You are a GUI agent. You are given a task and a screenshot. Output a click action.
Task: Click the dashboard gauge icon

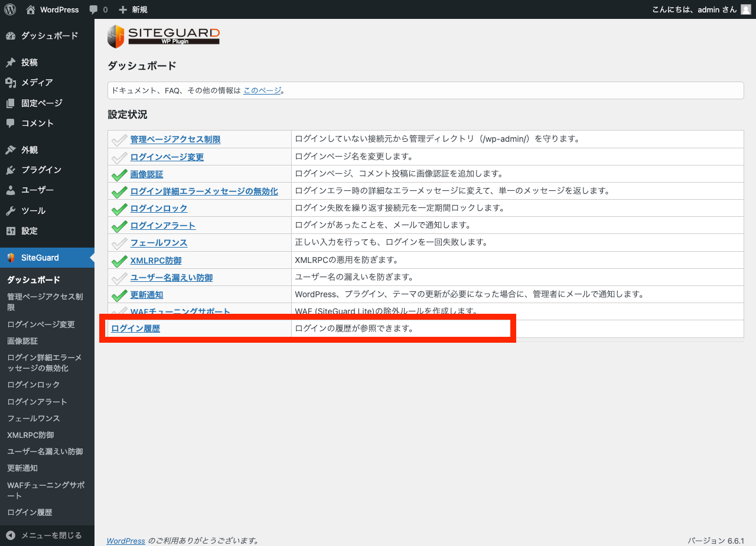pos(11,36)
